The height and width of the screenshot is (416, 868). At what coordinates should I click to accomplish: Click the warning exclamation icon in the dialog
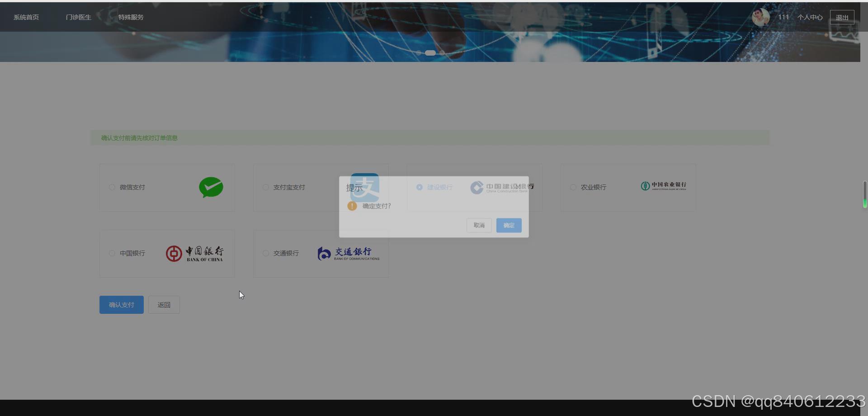click(352, 206)
